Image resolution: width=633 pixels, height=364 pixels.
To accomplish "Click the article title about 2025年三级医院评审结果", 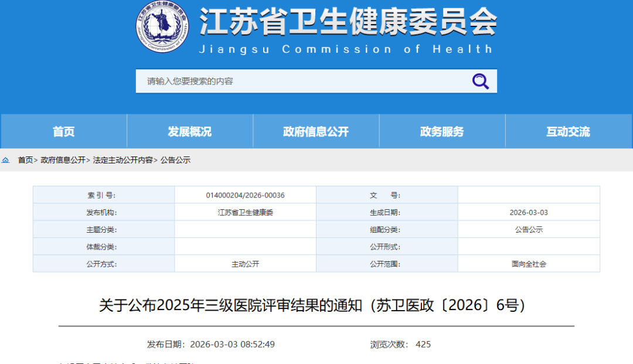I will click(x=311, y=305).
